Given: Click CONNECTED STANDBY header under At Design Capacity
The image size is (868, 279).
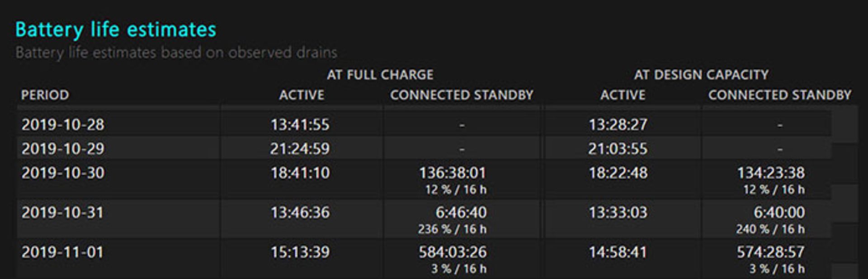Looking at the screenshot, I should 779,95.
